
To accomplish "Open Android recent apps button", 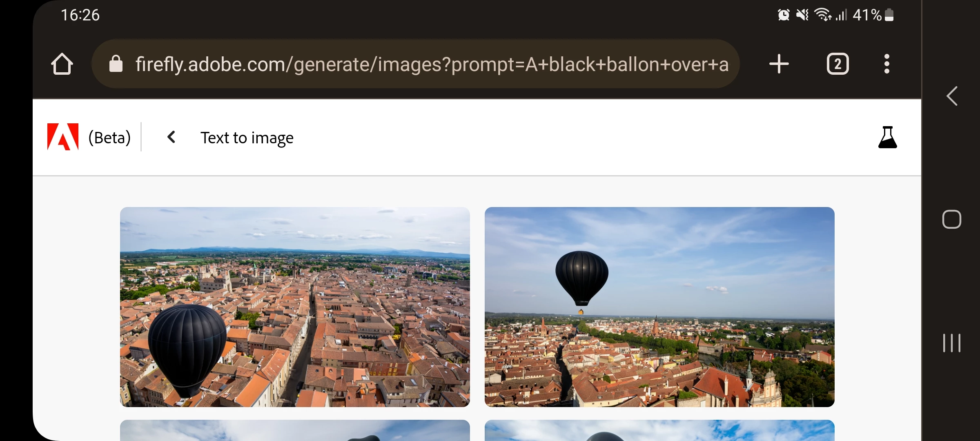I will point(952,343).
